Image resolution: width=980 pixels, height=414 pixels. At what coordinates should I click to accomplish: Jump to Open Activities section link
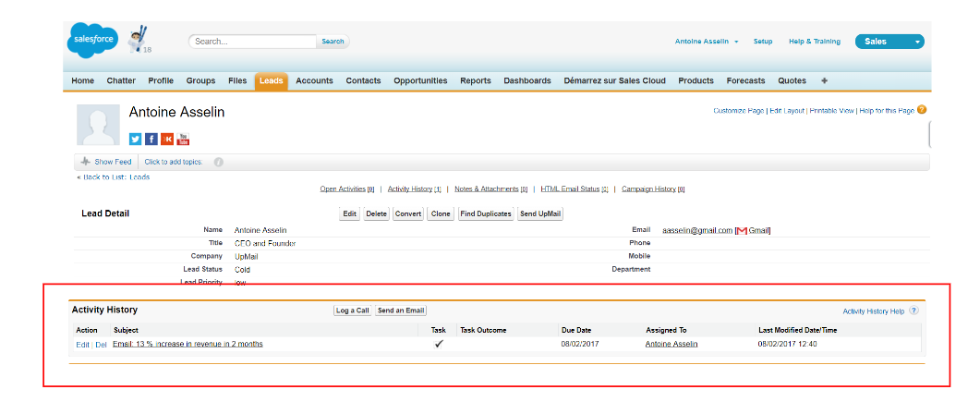point(347,189)
